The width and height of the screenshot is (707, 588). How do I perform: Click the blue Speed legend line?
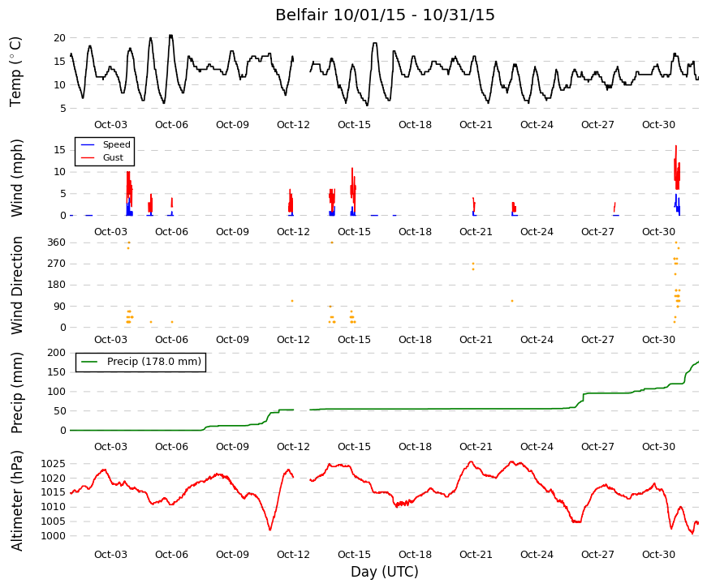click(88, 144)
